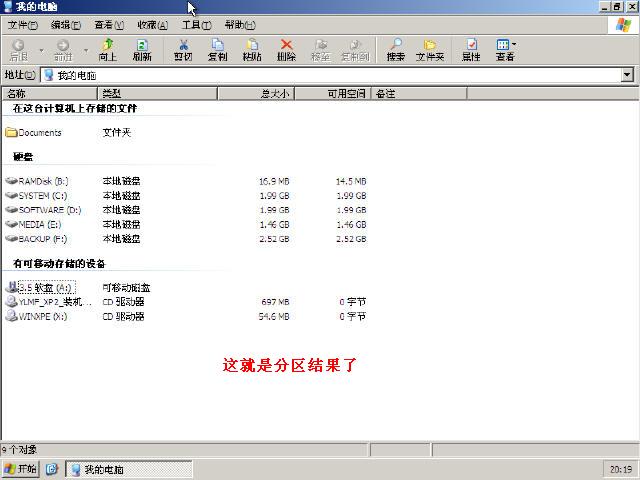Open Search (搜索) from the toolbar

click(x=396, y=50)
